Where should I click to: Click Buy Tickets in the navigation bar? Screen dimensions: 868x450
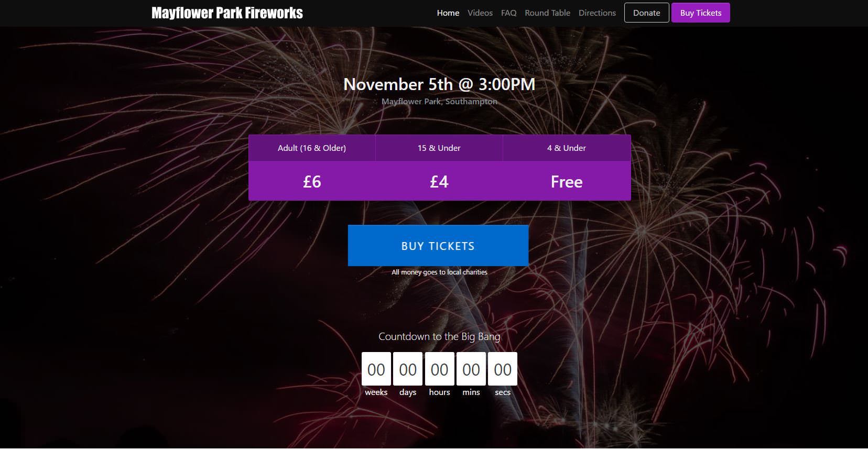tap(700, 13)
